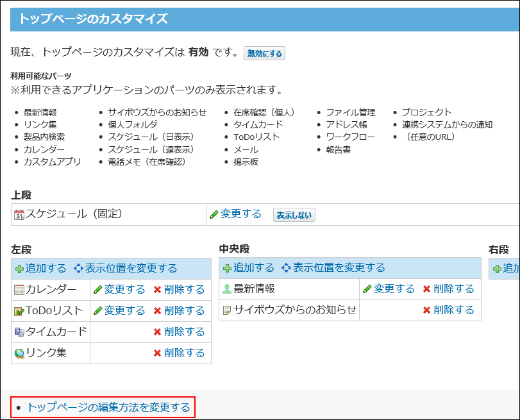Click the red X icon in the タイムカード row

[157, 332]
